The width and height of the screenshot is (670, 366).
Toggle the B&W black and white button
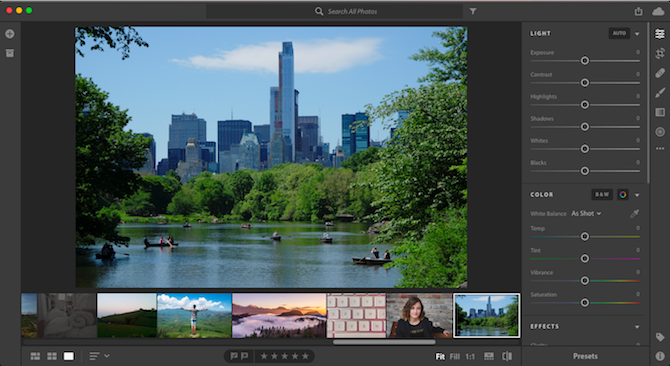602,195
